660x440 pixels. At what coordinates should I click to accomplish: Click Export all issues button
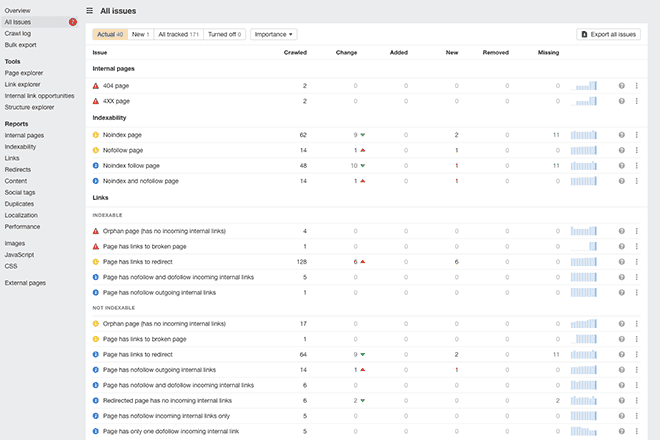(609, 34)
